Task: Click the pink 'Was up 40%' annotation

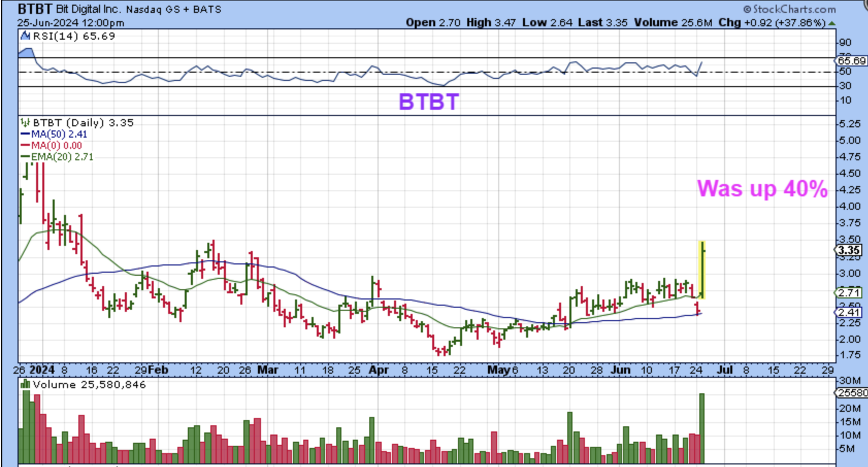Action: [x=762, y=189]
